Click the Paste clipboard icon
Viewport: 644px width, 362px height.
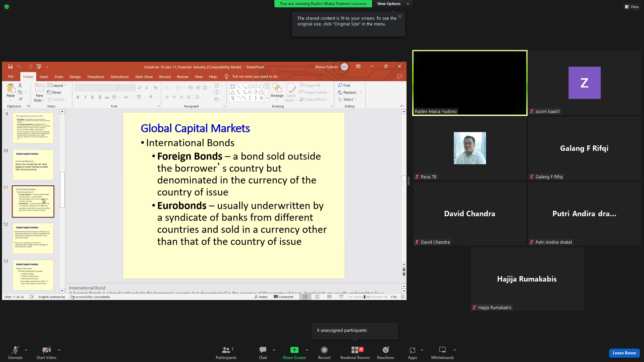click(x=11, y=89)
